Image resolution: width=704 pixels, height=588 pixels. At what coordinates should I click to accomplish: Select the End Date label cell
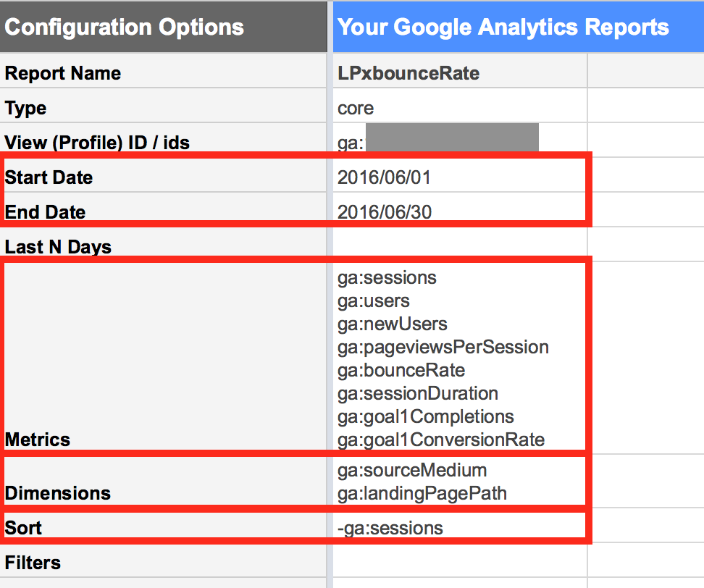pyautogui.click(x=164, y=209)
